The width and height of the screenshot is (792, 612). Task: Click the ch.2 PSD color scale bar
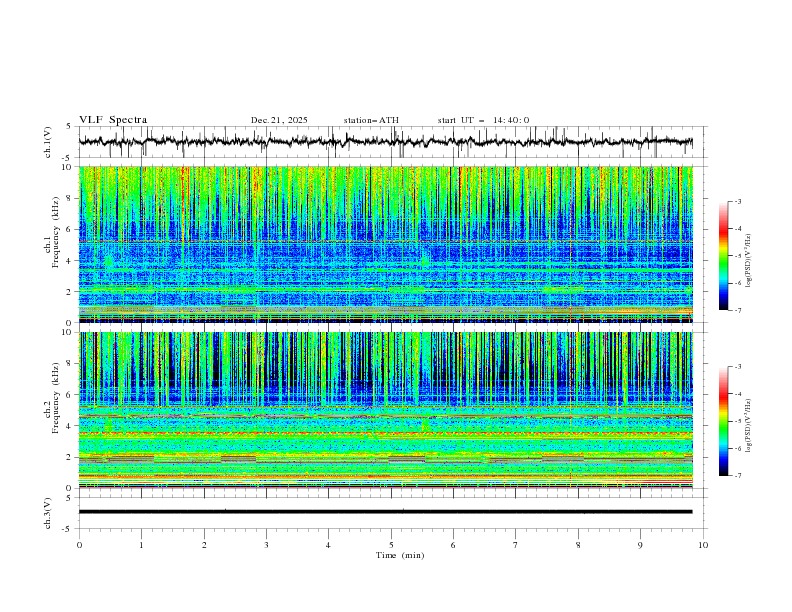(723, 421)
